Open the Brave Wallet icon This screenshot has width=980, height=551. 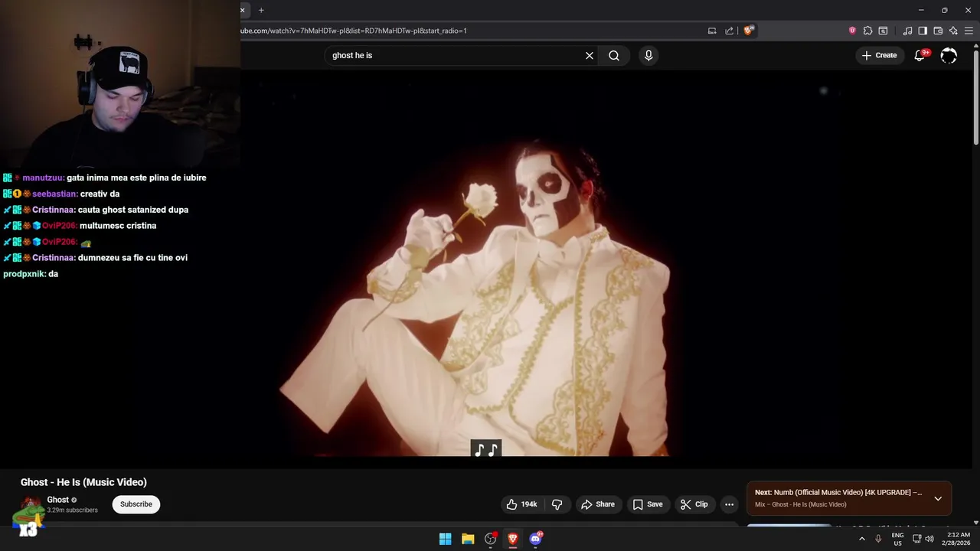[938, 31]
